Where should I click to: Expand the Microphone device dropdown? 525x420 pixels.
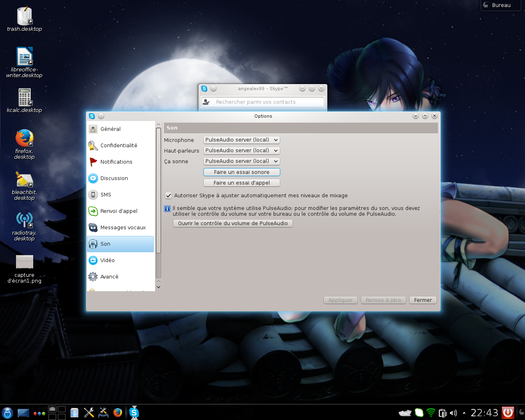(242, 140)
